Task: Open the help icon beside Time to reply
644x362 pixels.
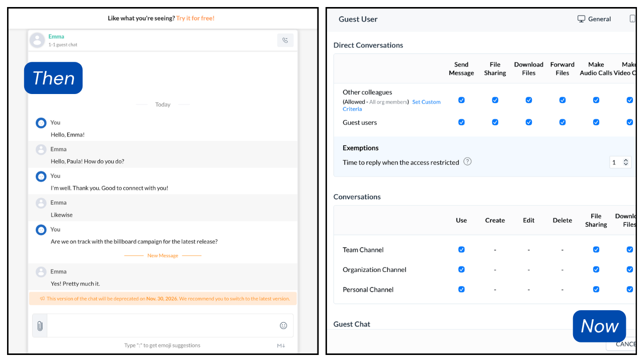Action: 467,161
